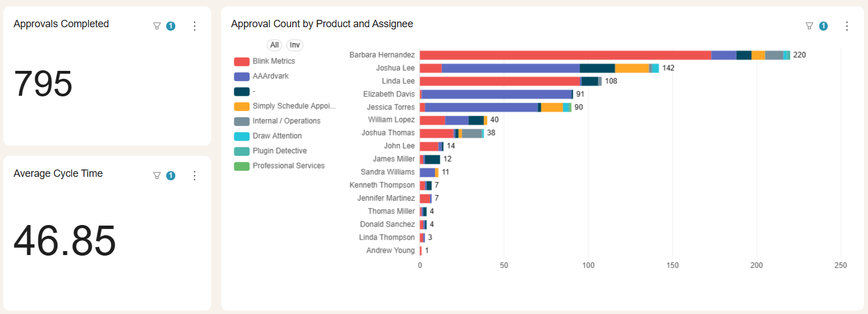Viewport: 868px width, 314px height.
Task: Open kebab menu on Approvals Completed card
Action: click(195, 26)
